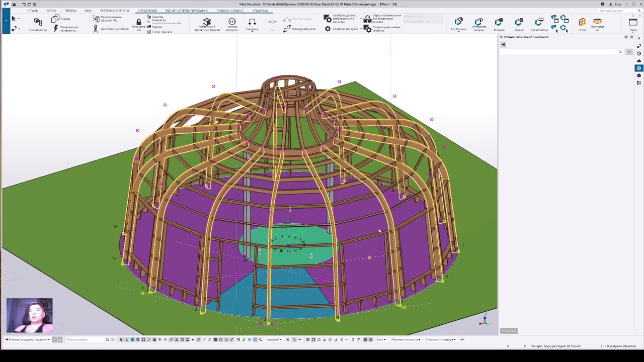This screenshot has height=362, width=644.
Task: Click the side pane properties gear icon
Action: 639,68
